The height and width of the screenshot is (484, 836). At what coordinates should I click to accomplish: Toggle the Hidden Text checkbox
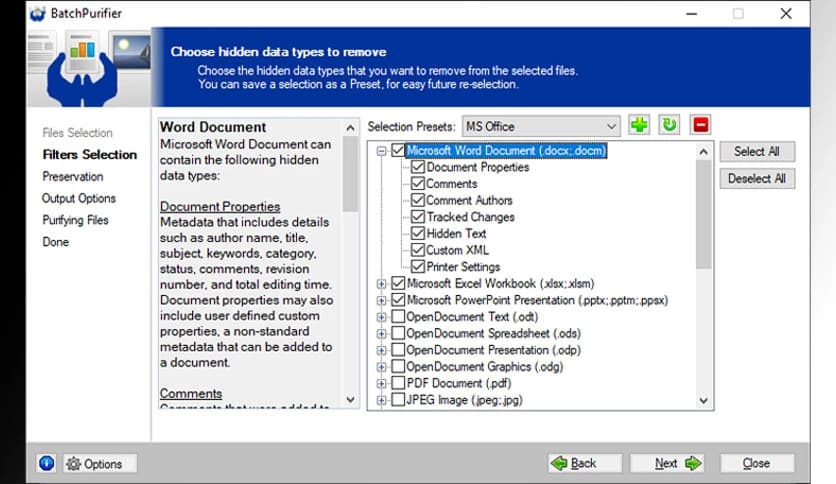(x=418, y=233)
